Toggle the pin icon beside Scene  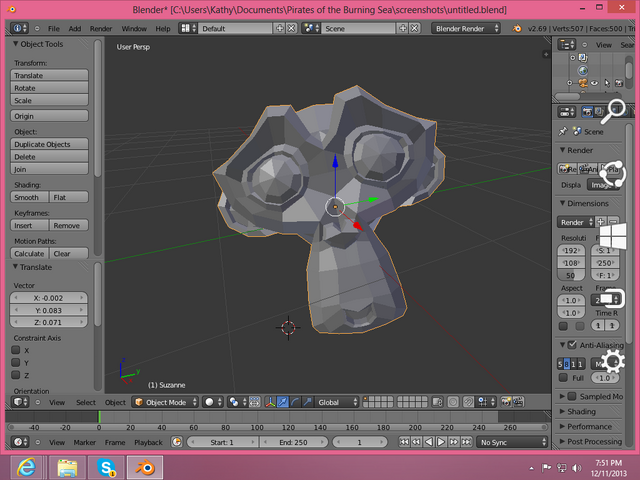pyautogui.click(x=563, y=131)
